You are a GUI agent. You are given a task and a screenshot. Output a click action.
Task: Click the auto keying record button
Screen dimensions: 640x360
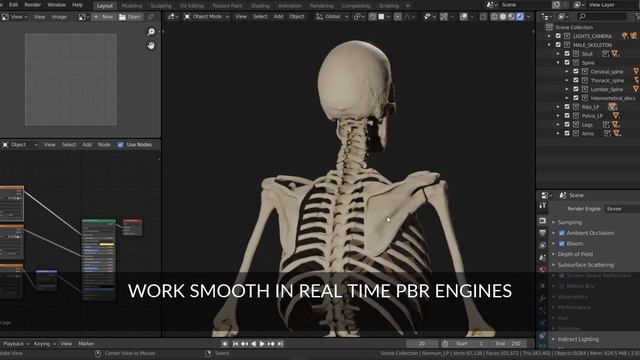tap(224, 344)
